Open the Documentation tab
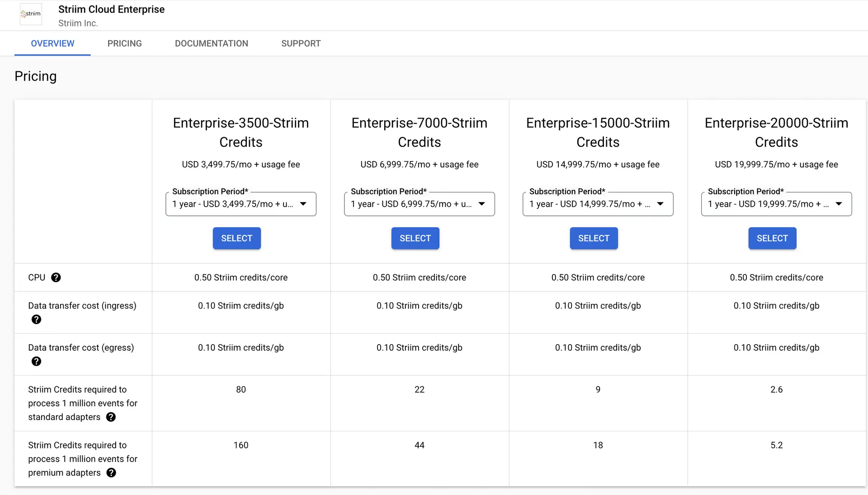 pyautogui.click(x=211, y=43)
